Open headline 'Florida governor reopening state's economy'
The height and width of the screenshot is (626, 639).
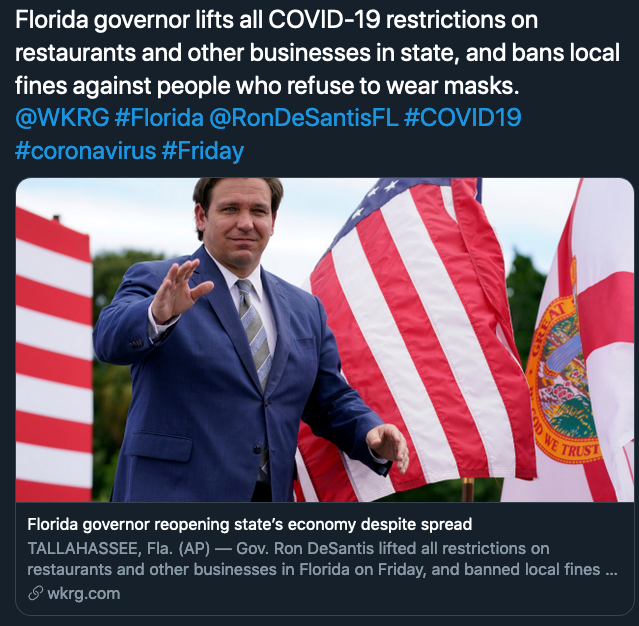(x=249, y=525)
